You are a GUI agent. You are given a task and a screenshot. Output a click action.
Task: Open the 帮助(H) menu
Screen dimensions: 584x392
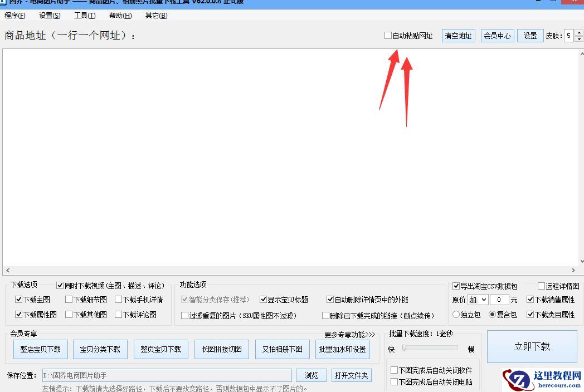(120, 15)
